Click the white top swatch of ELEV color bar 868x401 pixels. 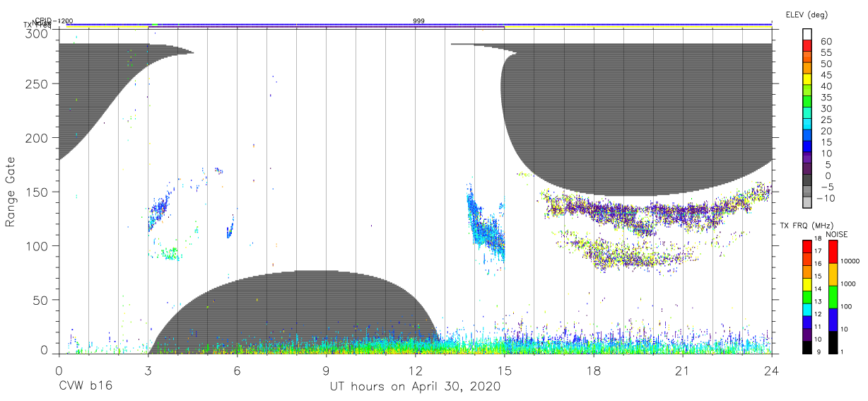pos(808,33)
